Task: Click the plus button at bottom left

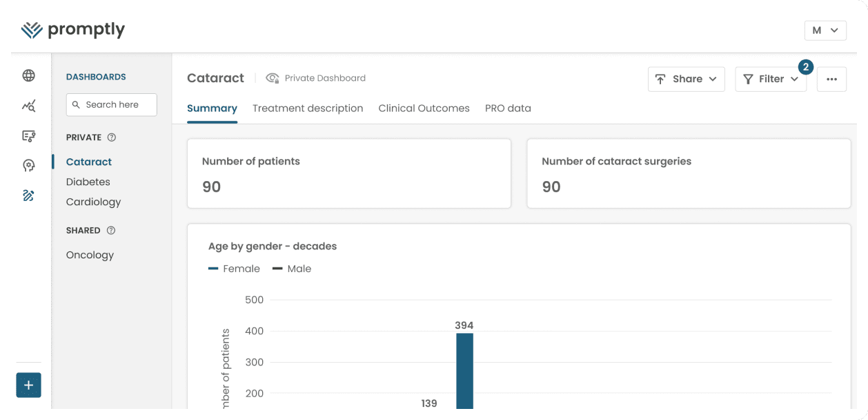Action: point(28,385)
